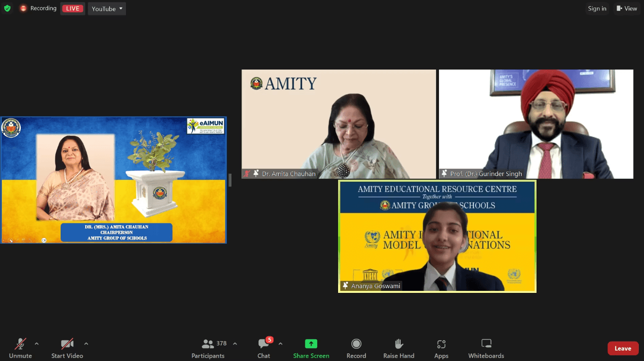Viewport: 644px width, 361px height.
Task: Open the Chat panel
Action: click(x=264, y=348)
